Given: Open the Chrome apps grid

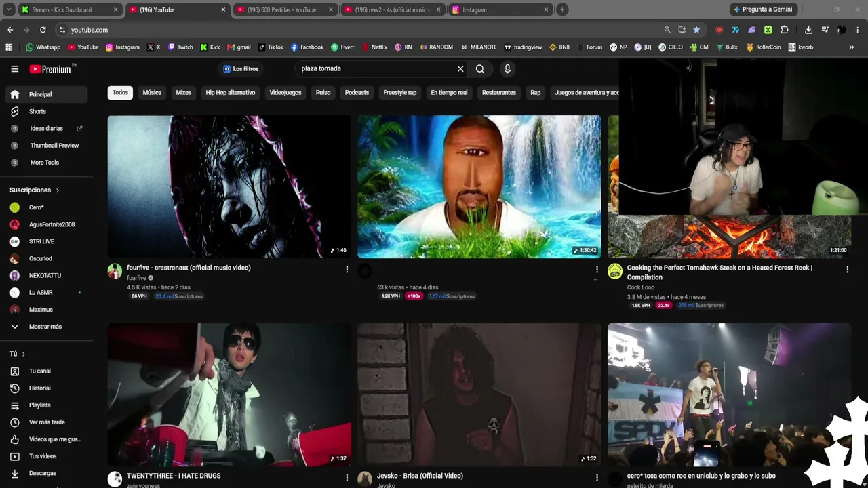Looking at the screenshot, I should [9, 47].
